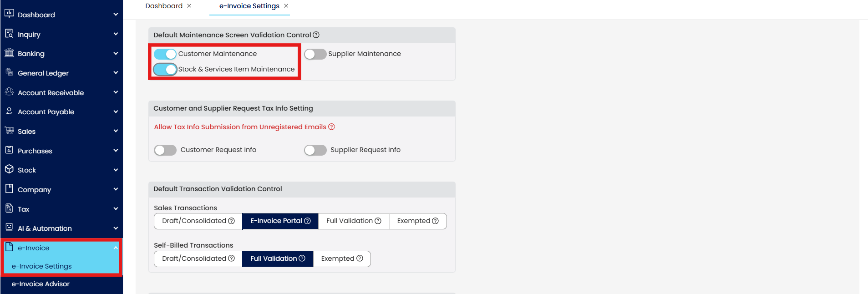This screenshot has width=868, height=294.
Task: Click the Banking icon in sidebar
Action: click(9, 53)
